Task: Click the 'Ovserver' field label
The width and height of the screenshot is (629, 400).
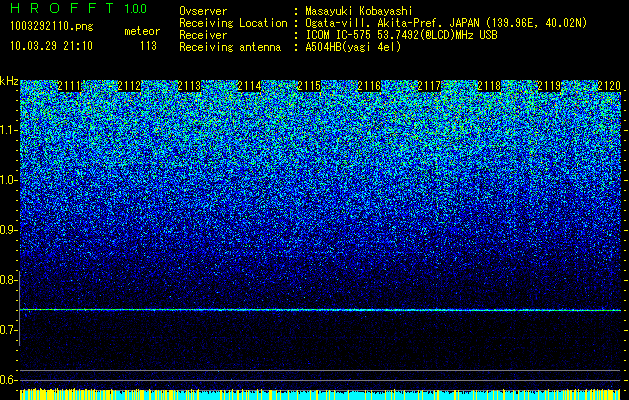Action: [x=203, y=11]
